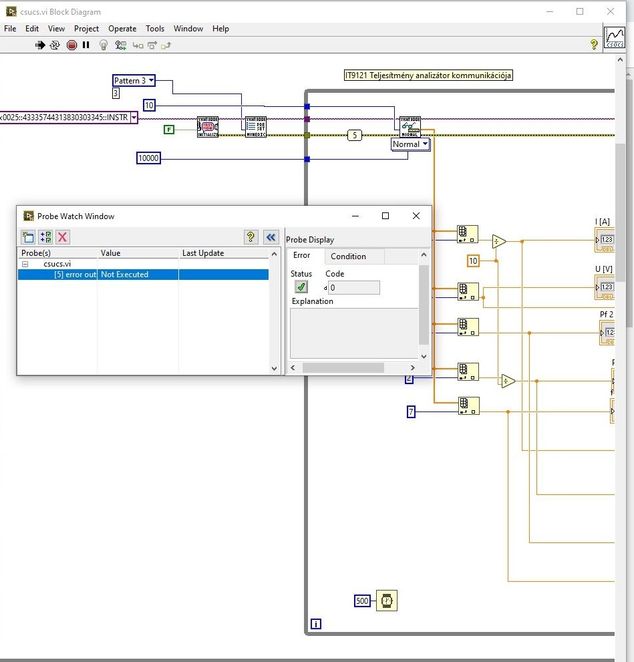Collapse Probe Display with double-arrow button
This screenshot has width=634, height=662.
271,237
